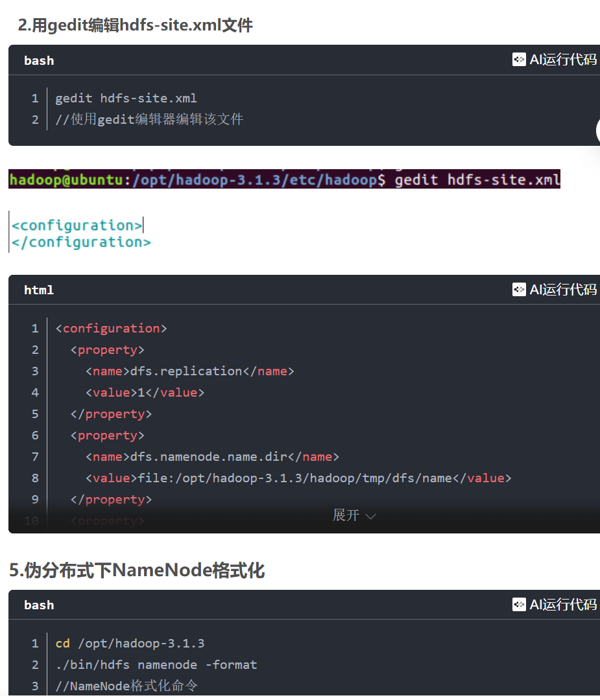Run html configuration code via AI运行代码 label
Image resolution: width=600 pixels, height=700 pixels.
563,289
